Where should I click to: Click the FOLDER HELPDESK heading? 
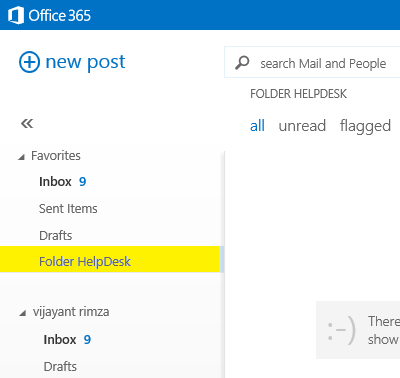click(298, 94)
